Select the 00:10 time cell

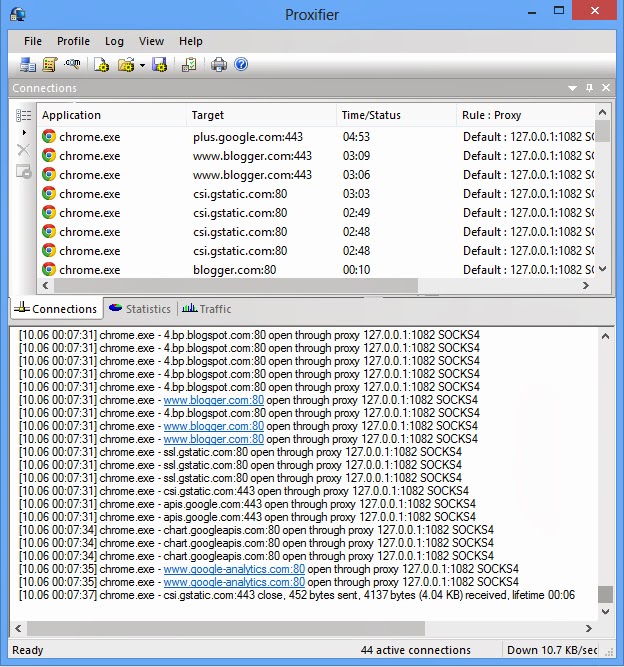point(356,270)
